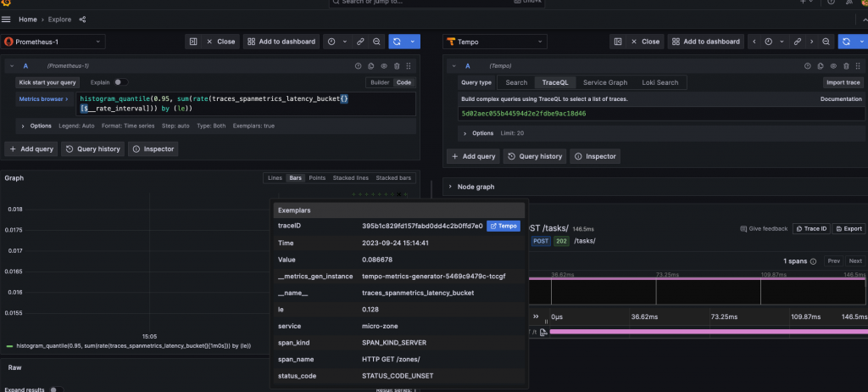Switch query editor to Code mode
Screen dimensions: 868x392
tap(403, 82)
